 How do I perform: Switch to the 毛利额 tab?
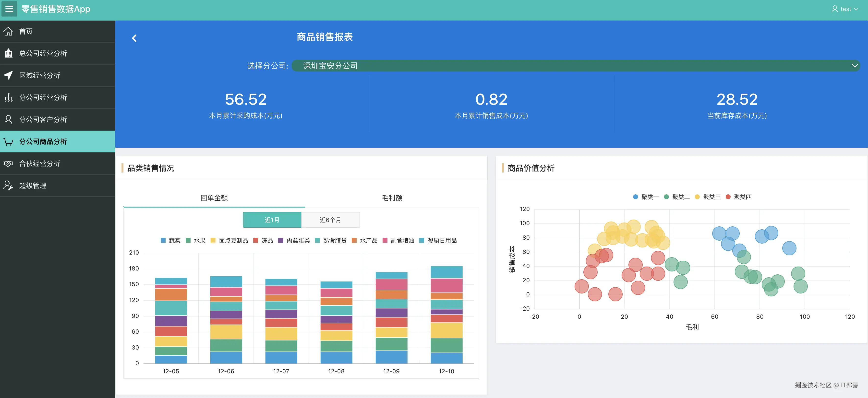click(392, 198)
